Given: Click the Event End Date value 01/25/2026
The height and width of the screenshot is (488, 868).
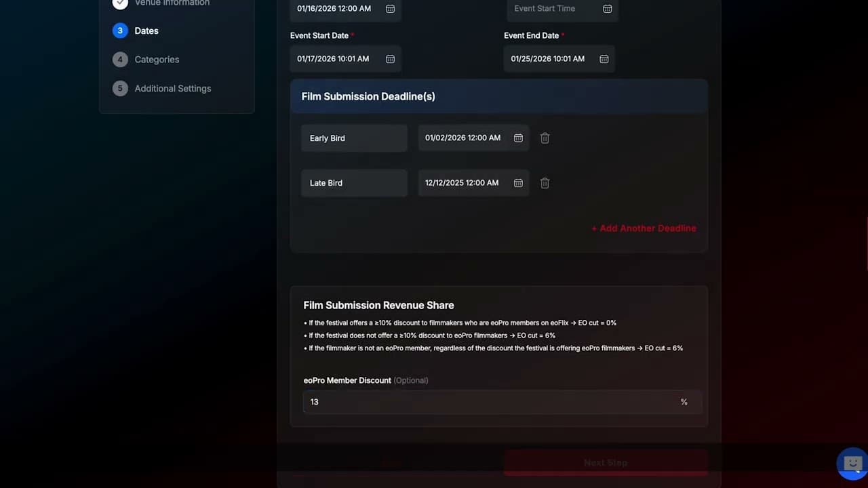Looking at the screenshot, I should coord(547,59).
